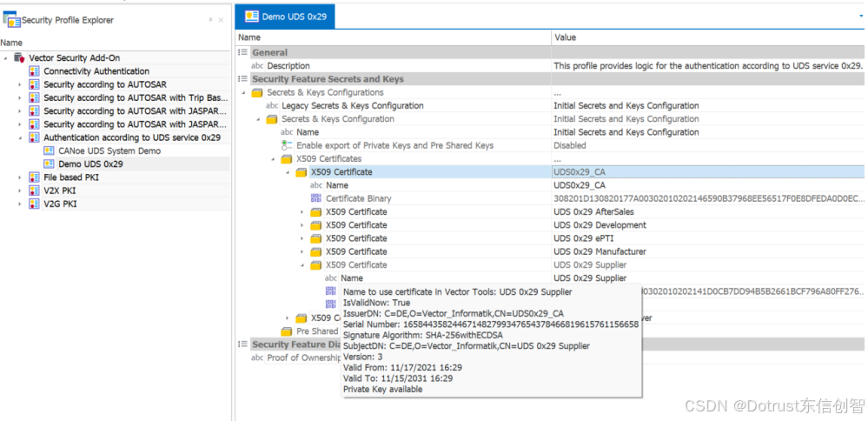Pin the Security Profile Explorer panel

pos(210,20)
